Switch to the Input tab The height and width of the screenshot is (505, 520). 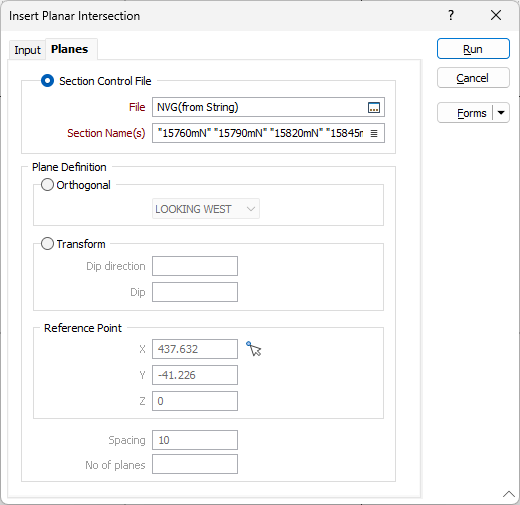pyautogui.click(x=27, y=50)
